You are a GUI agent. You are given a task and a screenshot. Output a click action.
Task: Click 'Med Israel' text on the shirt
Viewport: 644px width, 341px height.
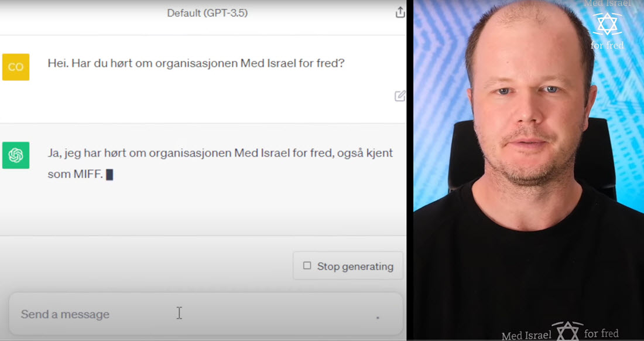[526, 335]
